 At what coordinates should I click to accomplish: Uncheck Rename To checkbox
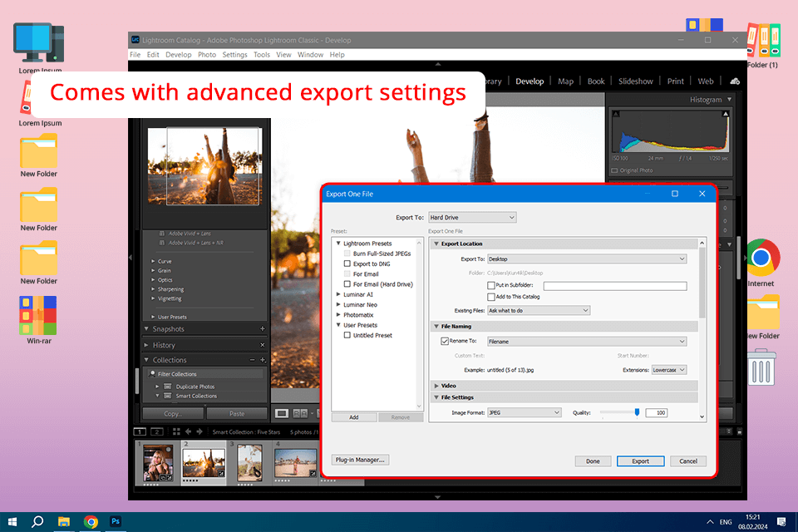tap(444, 341)
